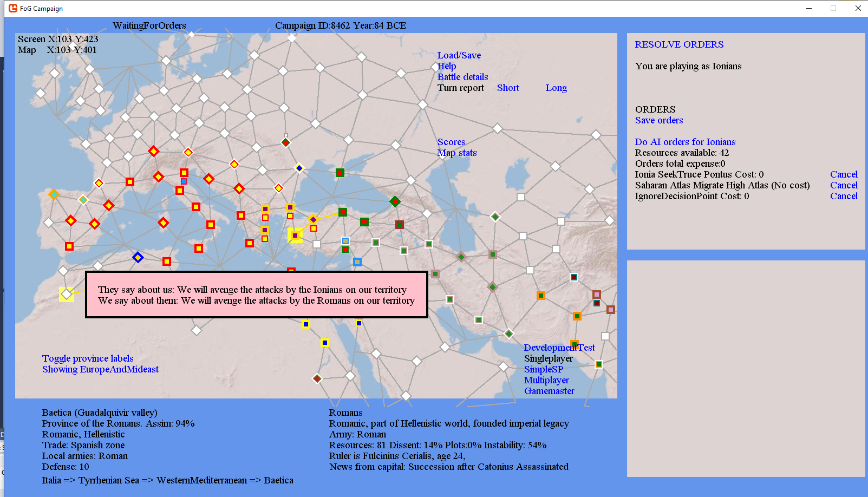
Task: Toggle province labels on the map
Action: click(88, 358)
